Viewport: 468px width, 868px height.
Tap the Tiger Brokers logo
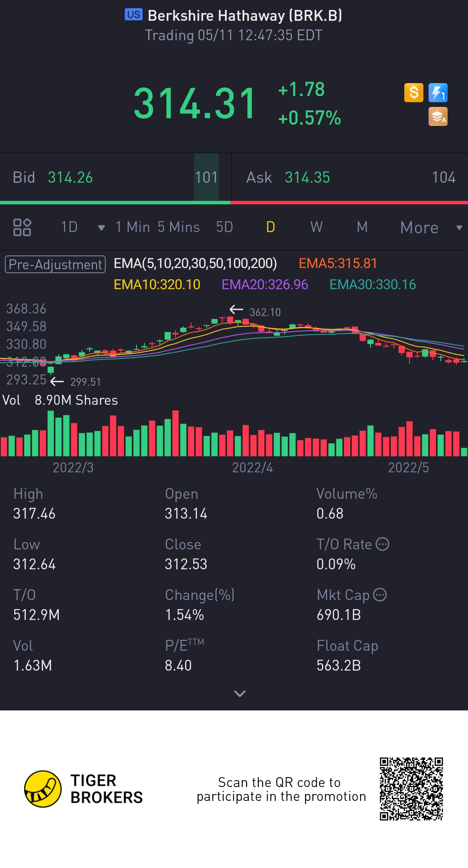84,789
